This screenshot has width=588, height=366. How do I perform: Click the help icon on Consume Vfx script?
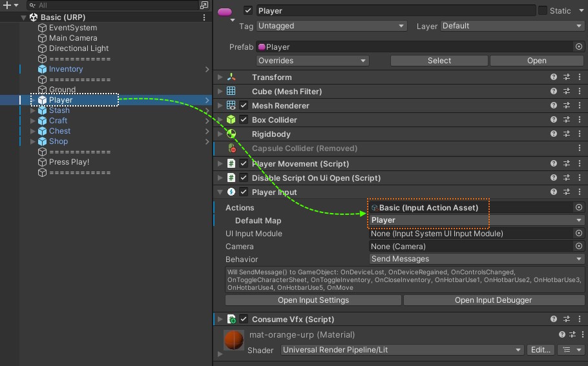point(554,320)
